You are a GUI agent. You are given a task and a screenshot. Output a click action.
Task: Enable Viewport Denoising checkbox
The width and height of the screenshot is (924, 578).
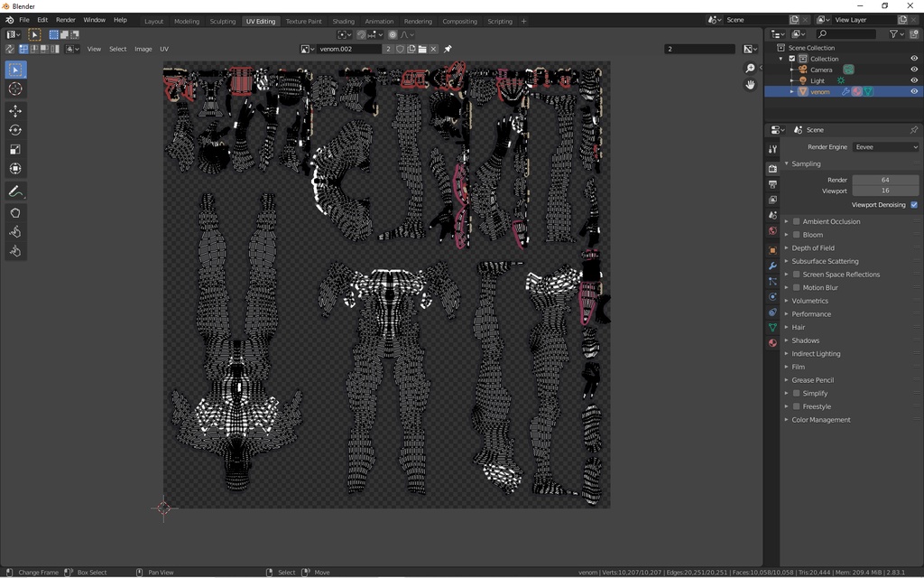click(913, 204)
